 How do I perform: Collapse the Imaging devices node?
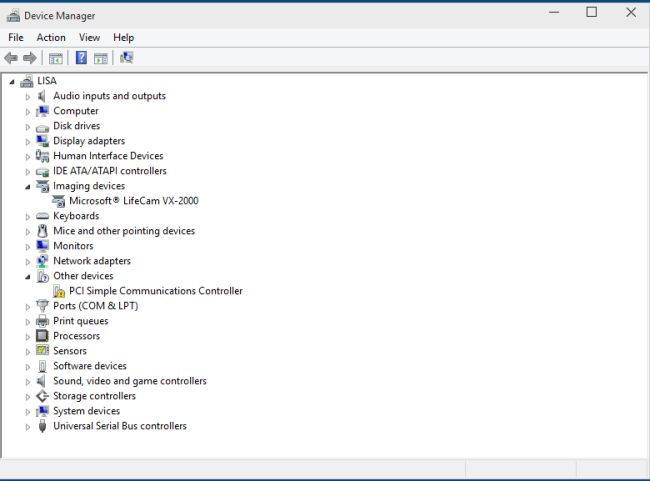point(28,187)
